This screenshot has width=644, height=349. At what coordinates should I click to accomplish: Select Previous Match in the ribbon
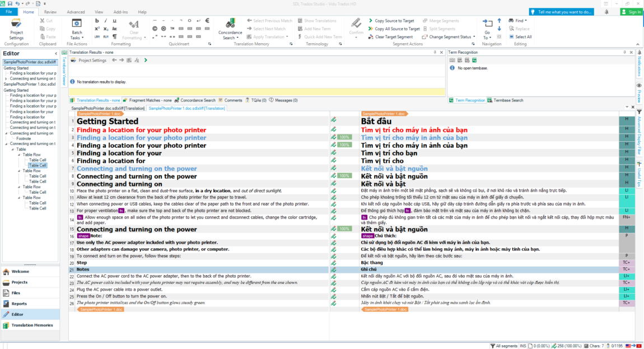pyautogui.click(x=269, y=21)
